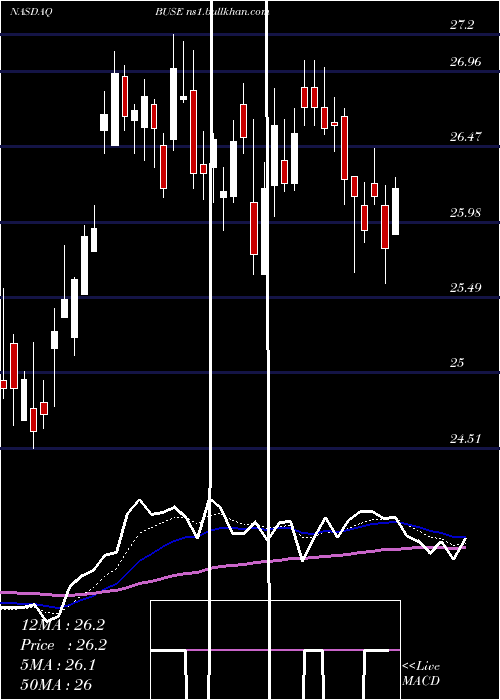Click the 50MA : 26 readout
This screenshot has height=700, width=500.
(56, 684)
